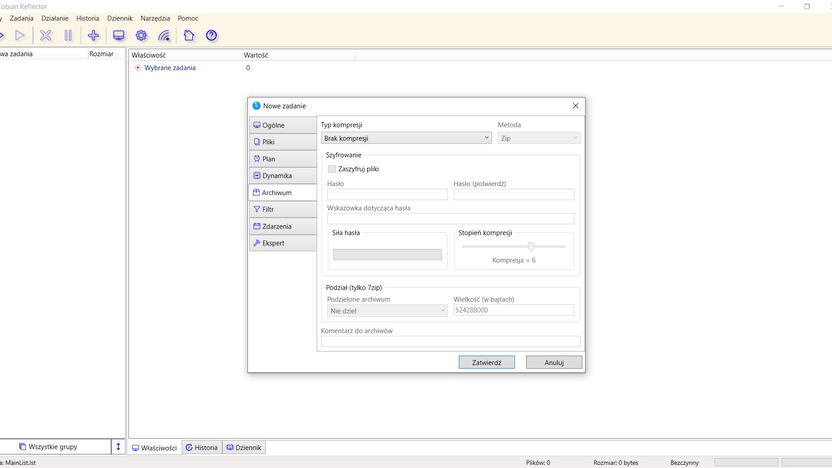Expand the Metoda Zip dropdown
The width and height of the screenshot is (832, 468).
click(539, 138)
